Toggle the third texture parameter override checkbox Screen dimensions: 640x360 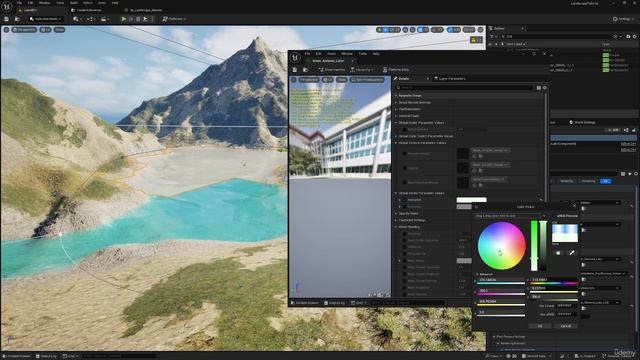point(404,182)
